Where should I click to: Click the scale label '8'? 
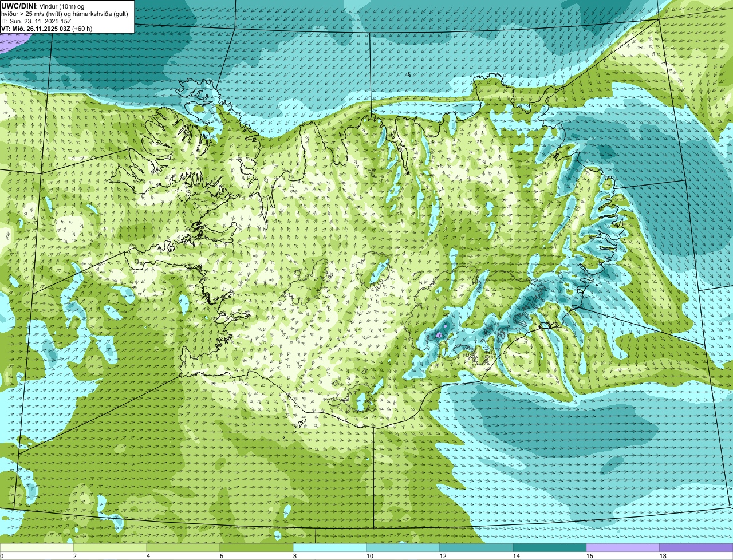point(295,556)
